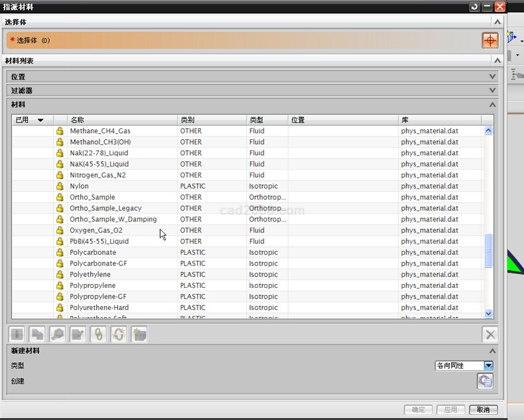Click the inspect material magnifier icon
Viewport: 524px width, 420px height.
click(58, 335)
